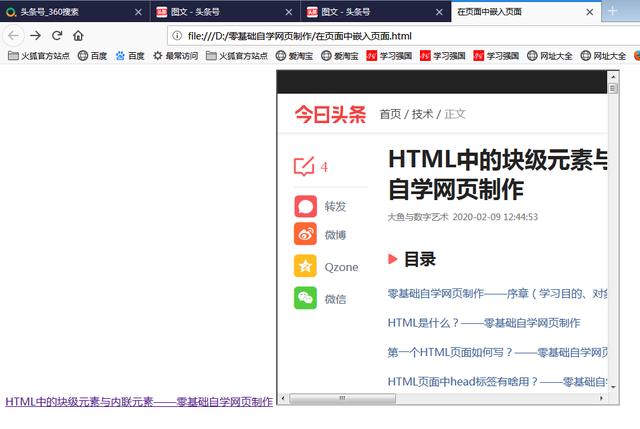Open link 第一个HTML页面如何写？
640x429 pixels.
(497, 352)
